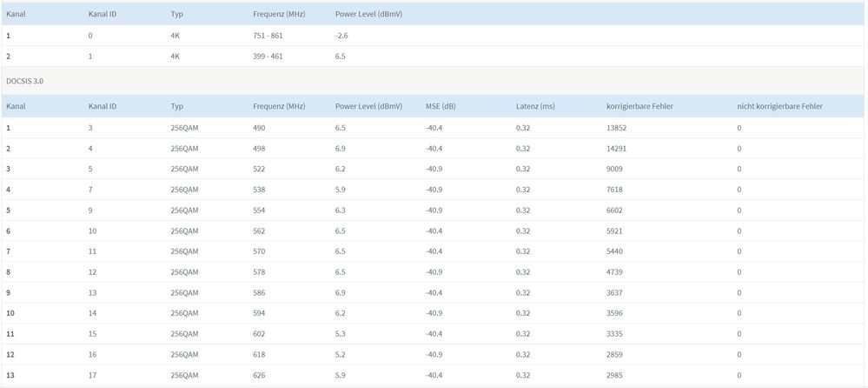The height and width of the screenshot is (388, 868).
Task: Click the '4K' type in 751 - 861 row
Action: coord(175,36)
